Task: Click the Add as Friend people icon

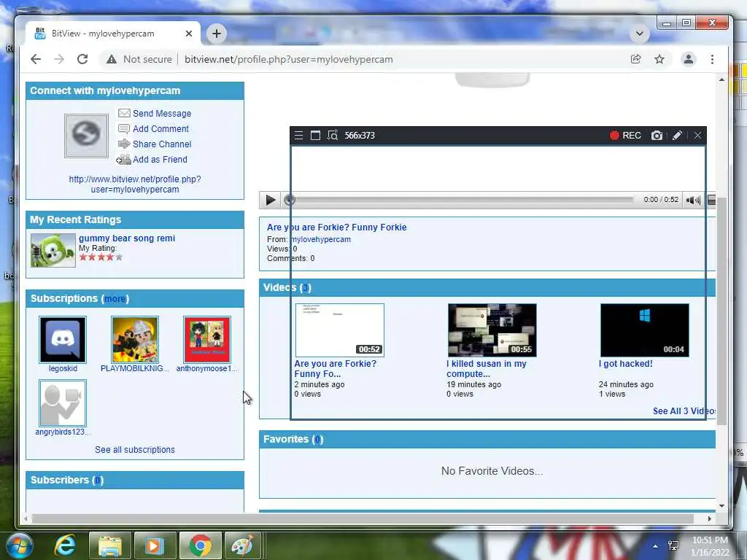Action: pos(123,160)
